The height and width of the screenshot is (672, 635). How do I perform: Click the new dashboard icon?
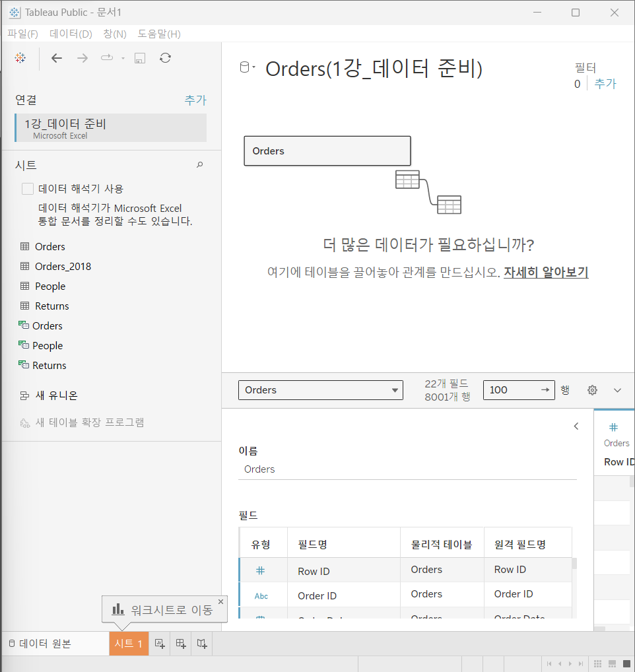click(x=181, y=644)
